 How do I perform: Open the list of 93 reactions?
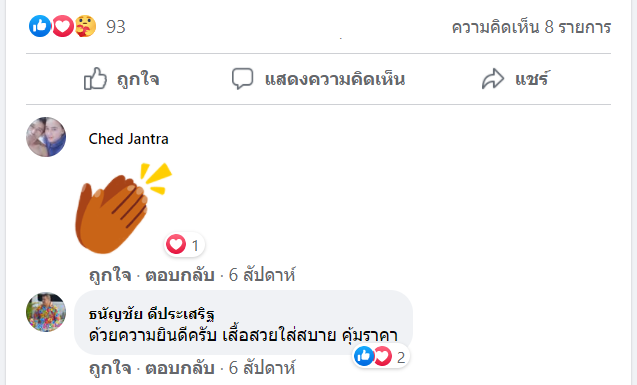[x=116, y=27]
